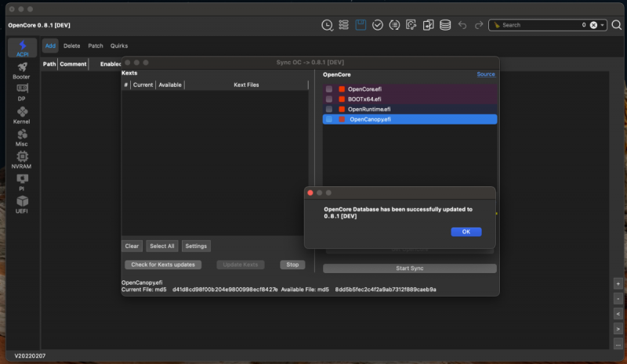Tick the OpenCore.efi checkbox
Image resolution: width=627 pixels, height=364 pixels.
tap(329, 89)
